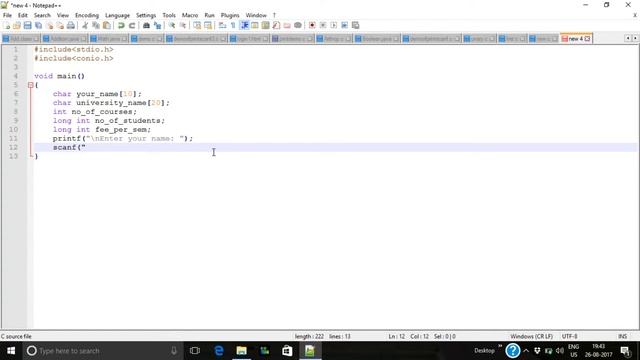Image resolution: width=640 pixels, height=360 pixels.
Task: Open Microsoft Edge from the taskbar
Action: point(219,351)
